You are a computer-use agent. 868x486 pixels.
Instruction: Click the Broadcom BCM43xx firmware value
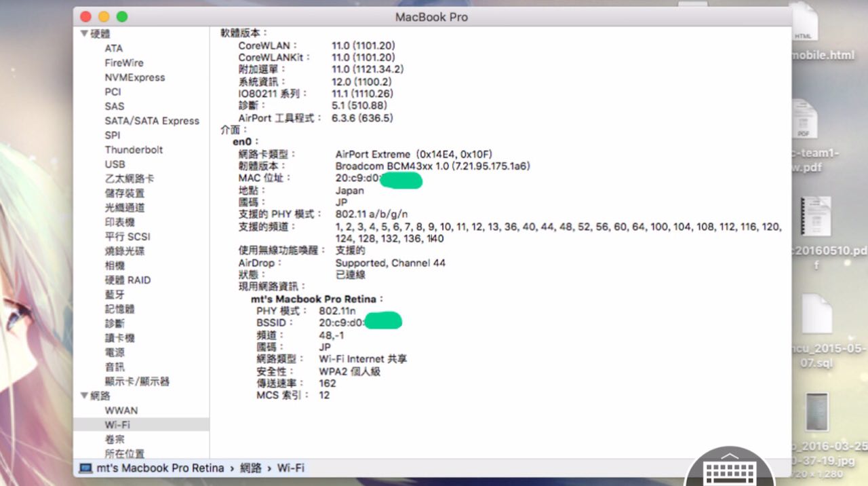433,166
